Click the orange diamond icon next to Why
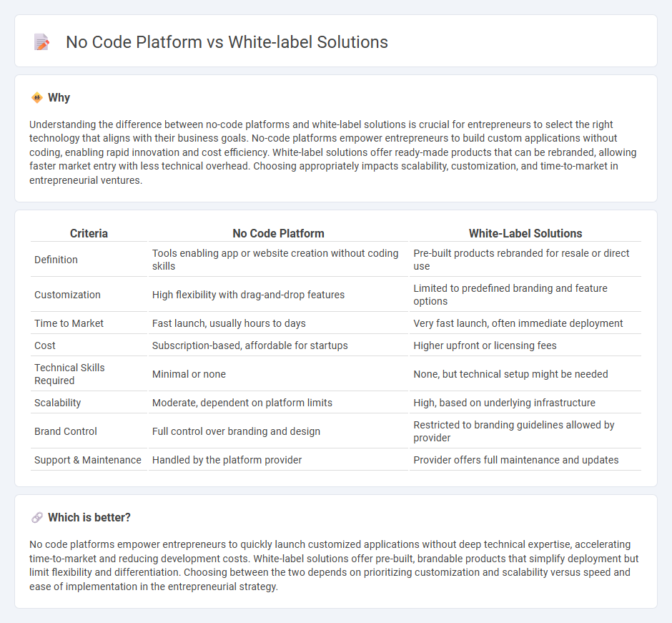This screenshot has width=672, height=623. pyautogui.click(x=37, y=98)
